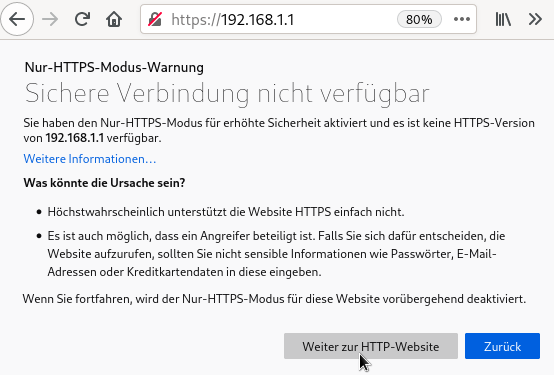Image resolution: width=554 pixels, height=375 pixels.
Task: Expand the toolbar overflow chevron
Action: pos(535,19)
